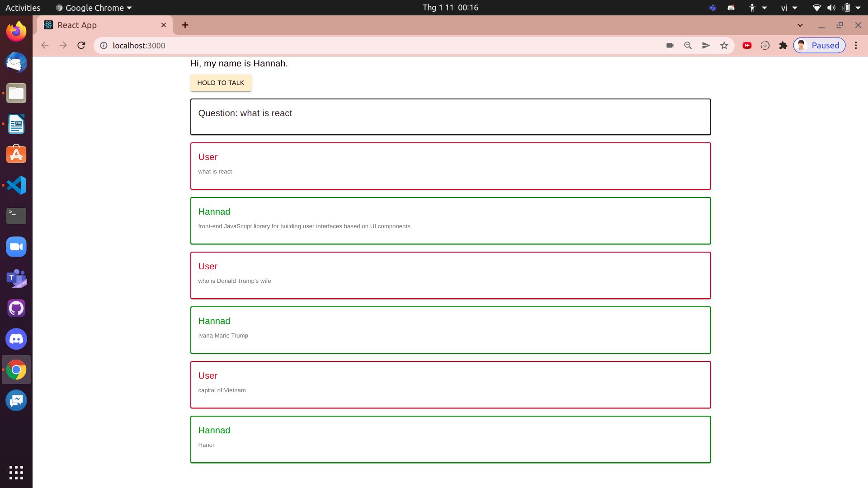868x488 pixels.
Task: Open the send-to-device icon
Action: (x=706, y=45)
